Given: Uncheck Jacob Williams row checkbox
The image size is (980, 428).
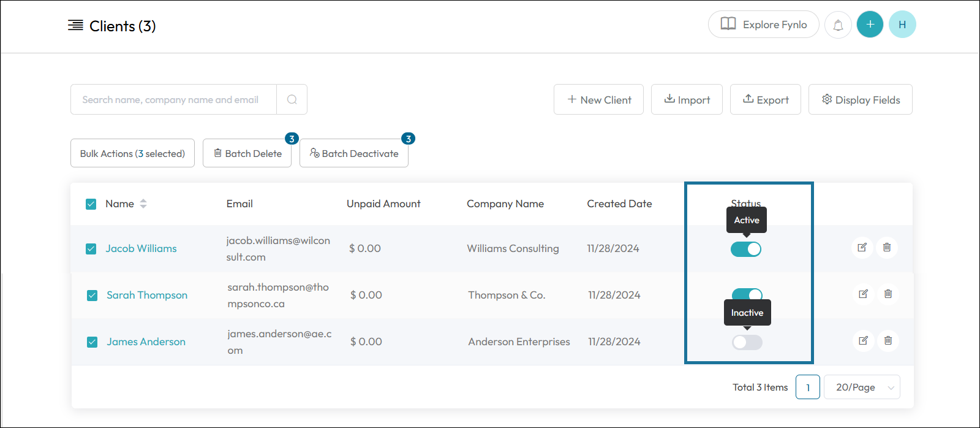Looking at the screenshot, I should 91,249.
